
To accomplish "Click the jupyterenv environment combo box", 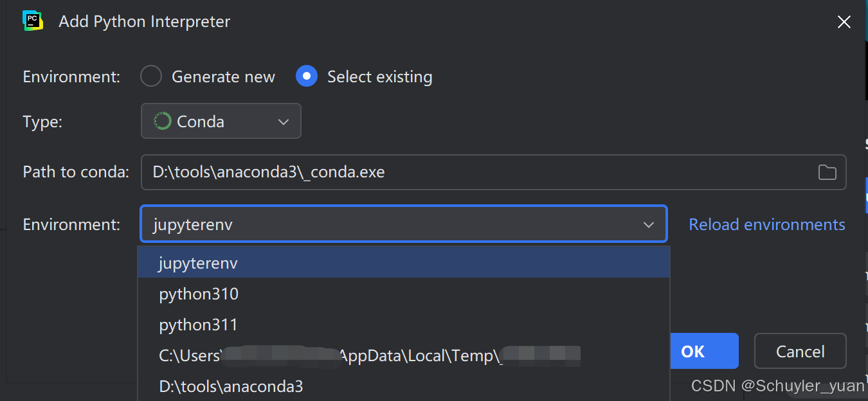I will (x=404, y=224).
